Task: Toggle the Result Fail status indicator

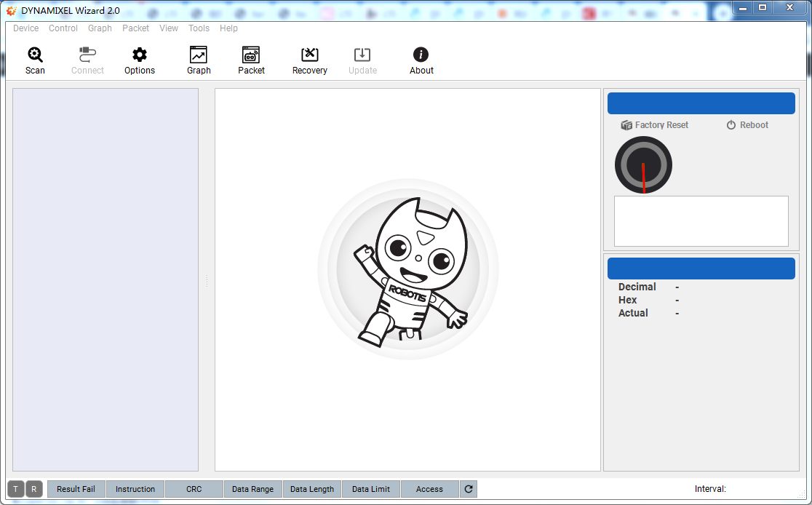Action: click(x=76, y=489)
